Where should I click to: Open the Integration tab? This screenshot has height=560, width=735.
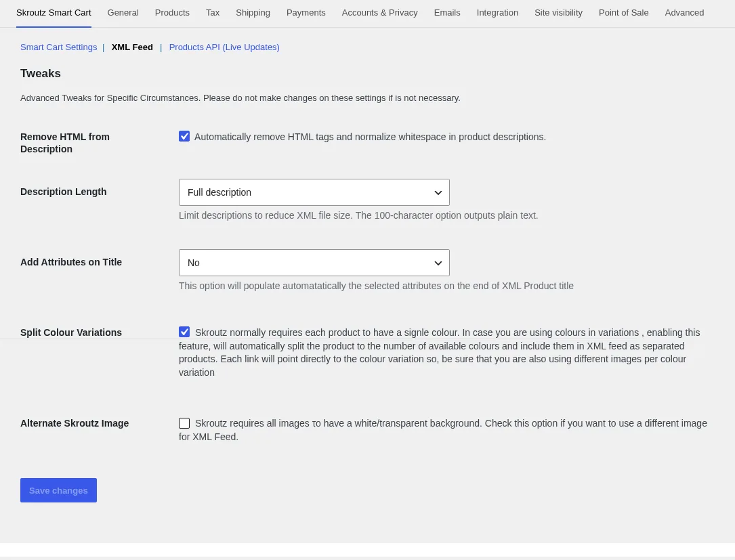pyautogui.click(x=497, y=13)
